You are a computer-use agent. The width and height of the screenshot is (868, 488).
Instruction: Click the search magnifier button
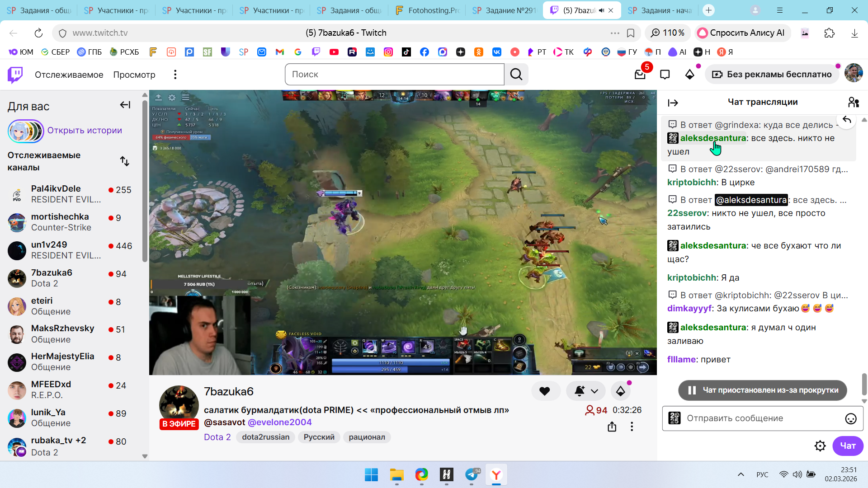point(516,75)
